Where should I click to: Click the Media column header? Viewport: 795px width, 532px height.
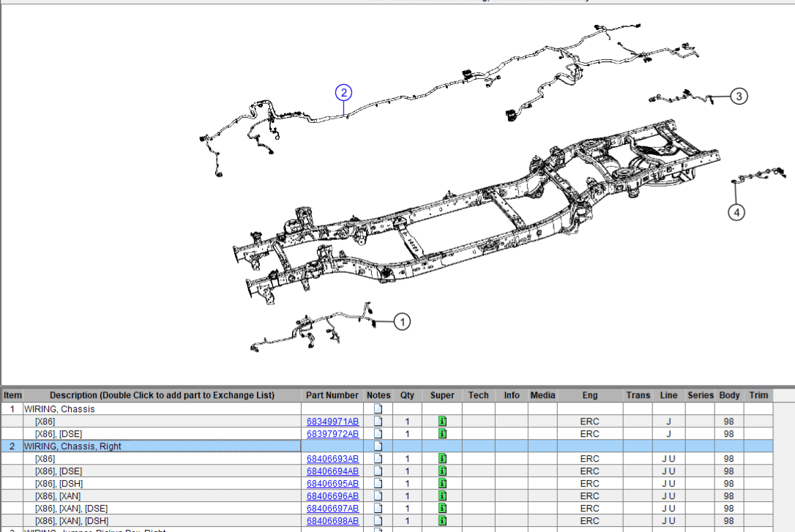[542, 395]
